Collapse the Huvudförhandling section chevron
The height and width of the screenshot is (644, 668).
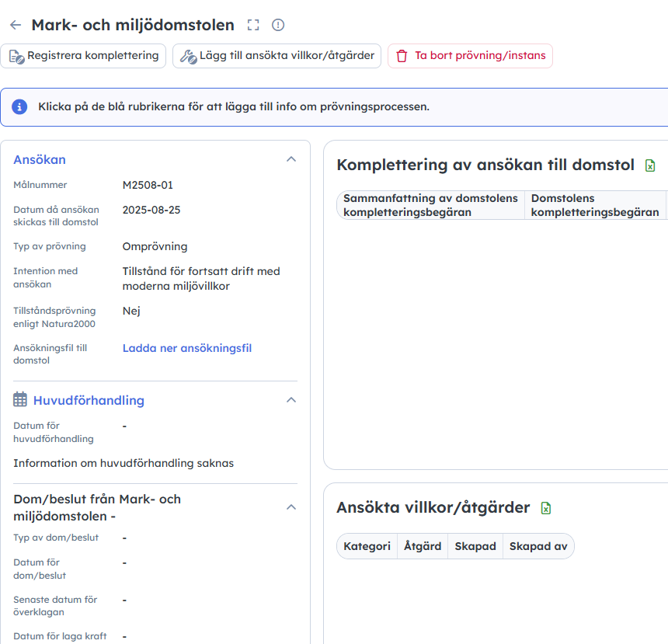click(291, 400)
